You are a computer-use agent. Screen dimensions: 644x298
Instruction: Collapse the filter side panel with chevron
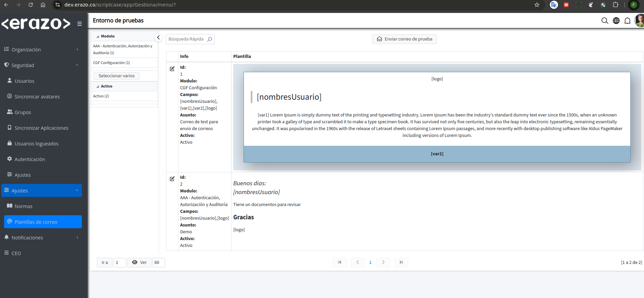(158, 37)
